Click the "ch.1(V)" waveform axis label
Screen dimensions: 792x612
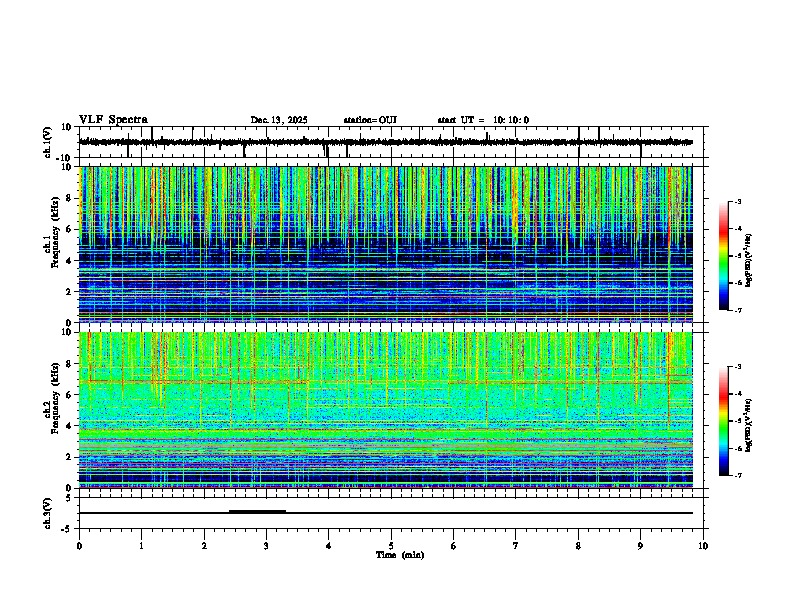tap(48, 142)
